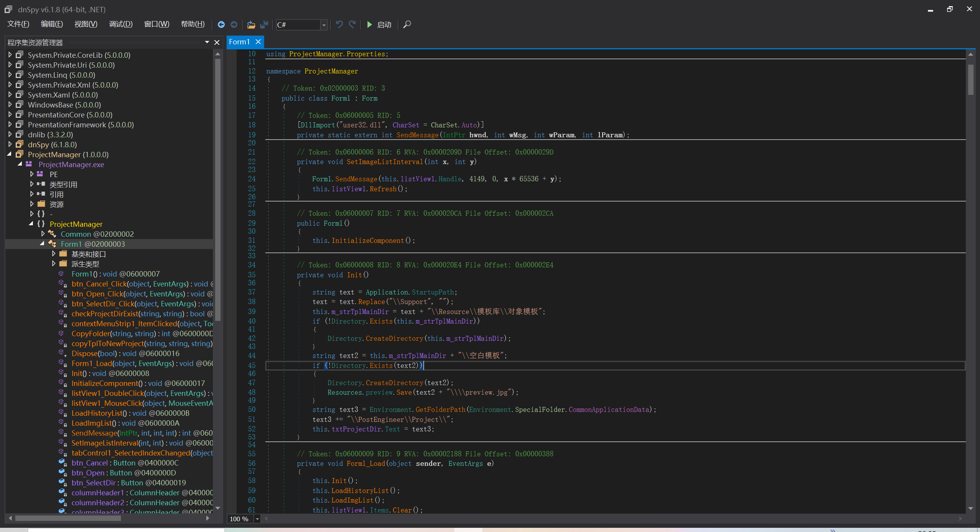This screenshot has height=532, width=980.
Task: Click the Init() method icon
Action: 63,373
